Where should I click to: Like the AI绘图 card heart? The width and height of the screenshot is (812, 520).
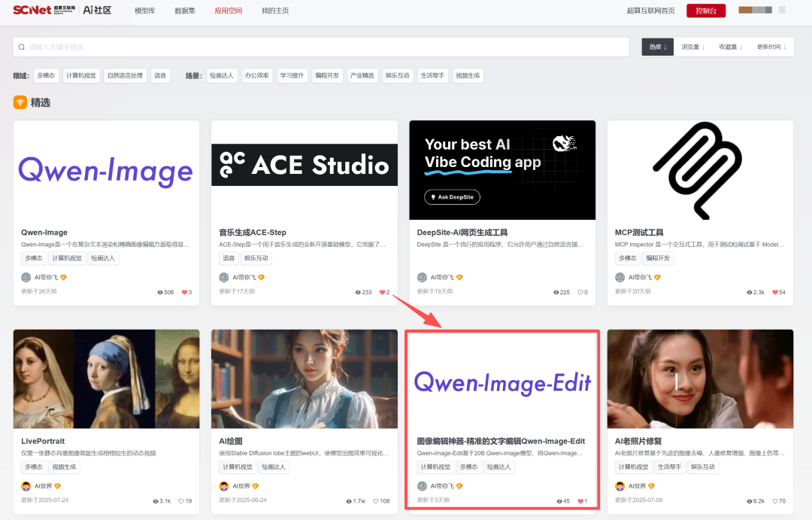[376, 501]
